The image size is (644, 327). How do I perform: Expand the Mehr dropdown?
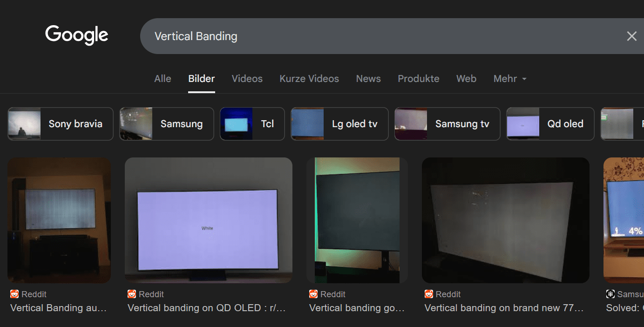[x=510, y=79]
